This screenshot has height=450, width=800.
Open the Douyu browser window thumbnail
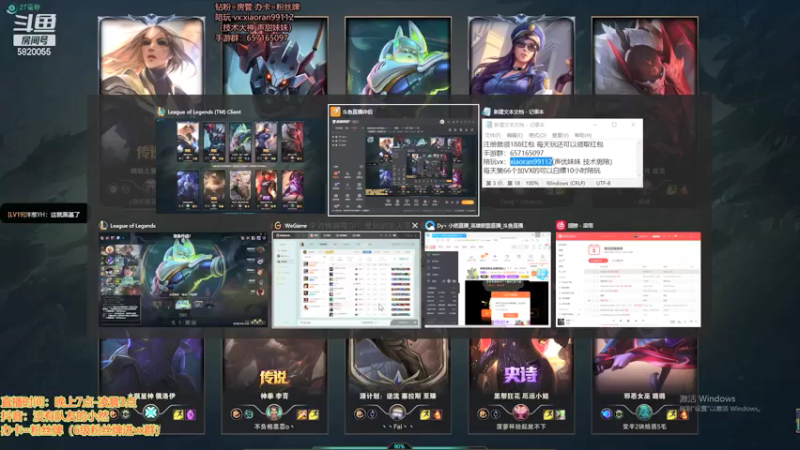(487, 279)
